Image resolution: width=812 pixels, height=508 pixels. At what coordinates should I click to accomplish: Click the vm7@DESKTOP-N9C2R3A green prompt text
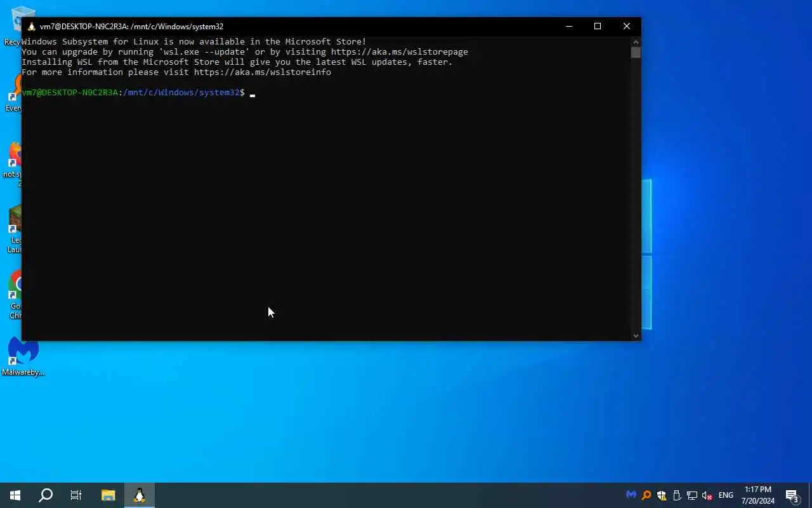coord(70,93)
